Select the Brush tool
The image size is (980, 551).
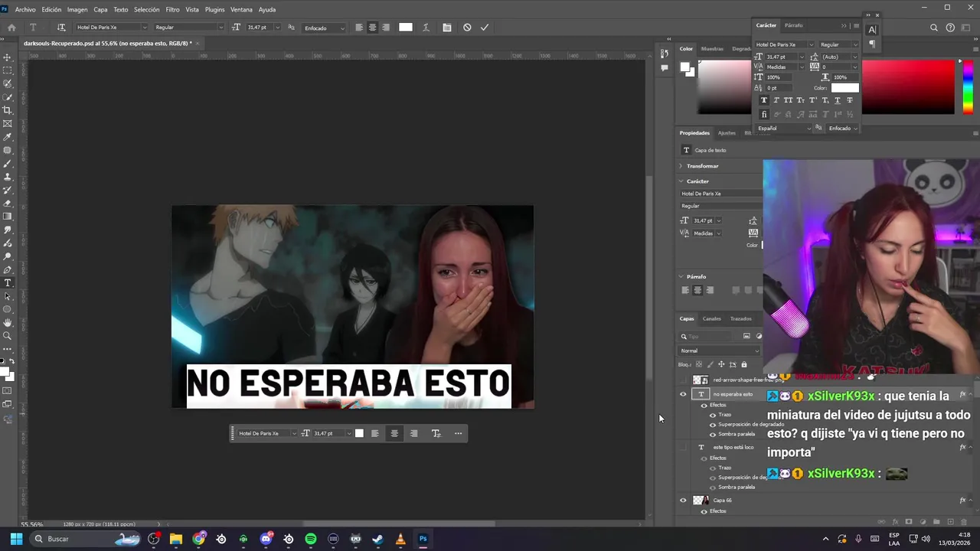tap(8, 164)
